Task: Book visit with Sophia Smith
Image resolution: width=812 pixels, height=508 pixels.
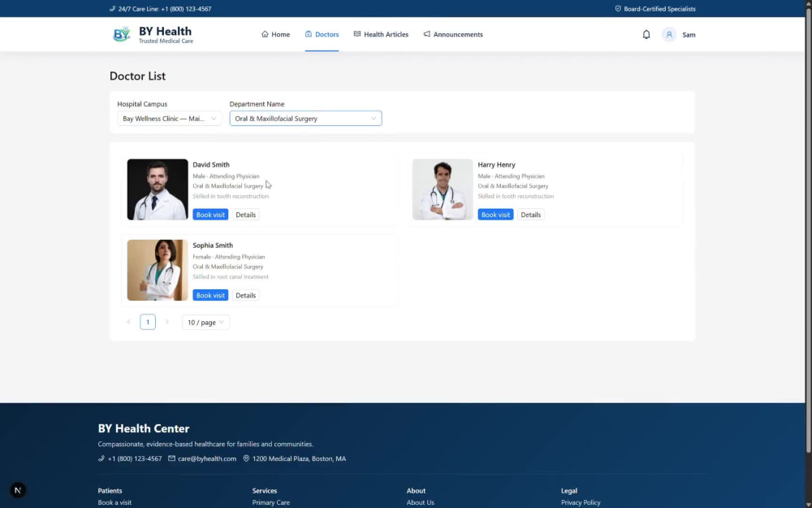Action: 210,295
